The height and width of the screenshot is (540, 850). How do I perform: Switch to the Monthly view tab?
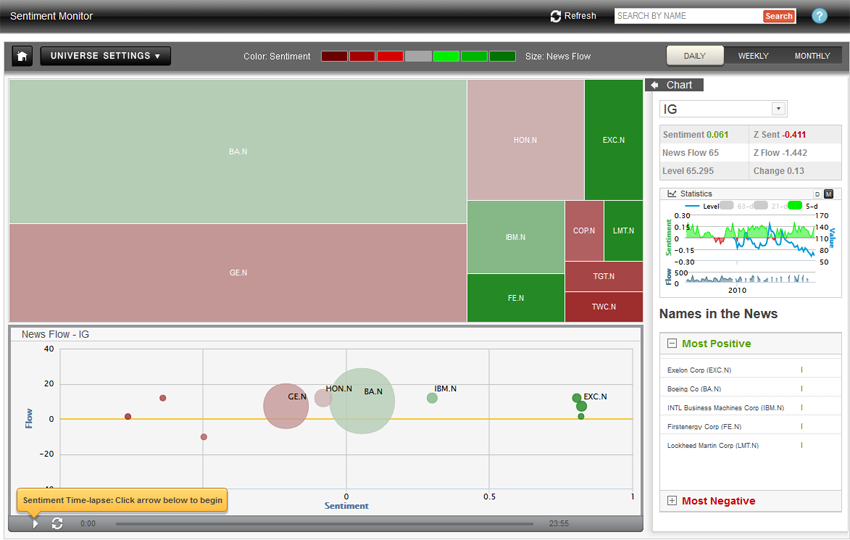click(x=812, y=56)
